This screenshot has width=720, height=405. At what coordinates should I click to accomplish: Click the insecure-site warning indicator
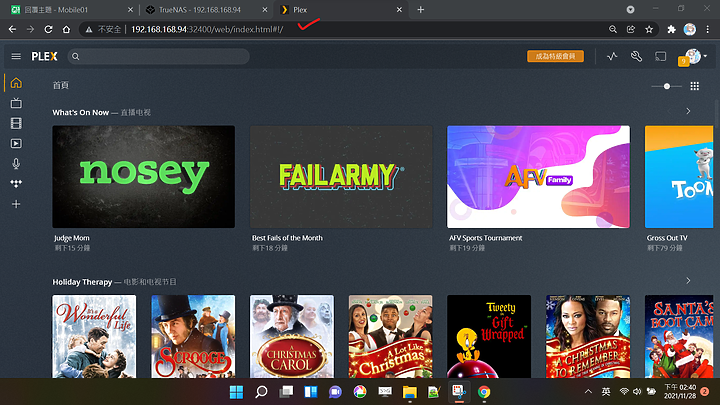[103, 29]
